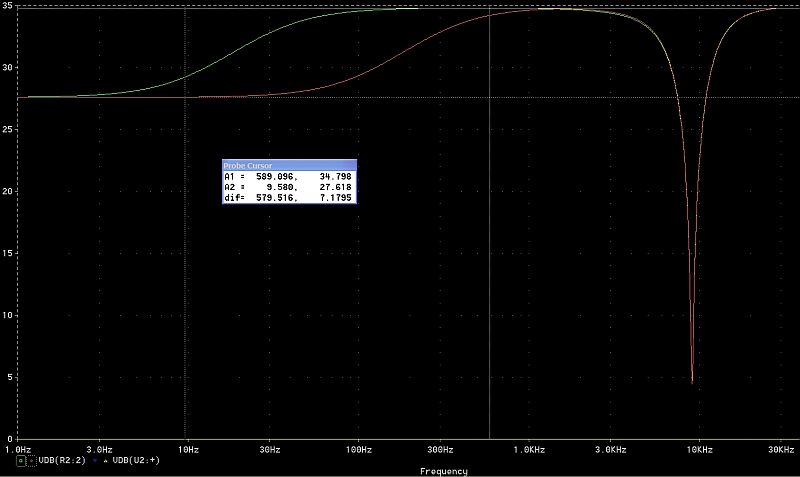Click the dif readout row in Probe Cursor
This screenshot has height=477, width=800.
click(288, 198)
